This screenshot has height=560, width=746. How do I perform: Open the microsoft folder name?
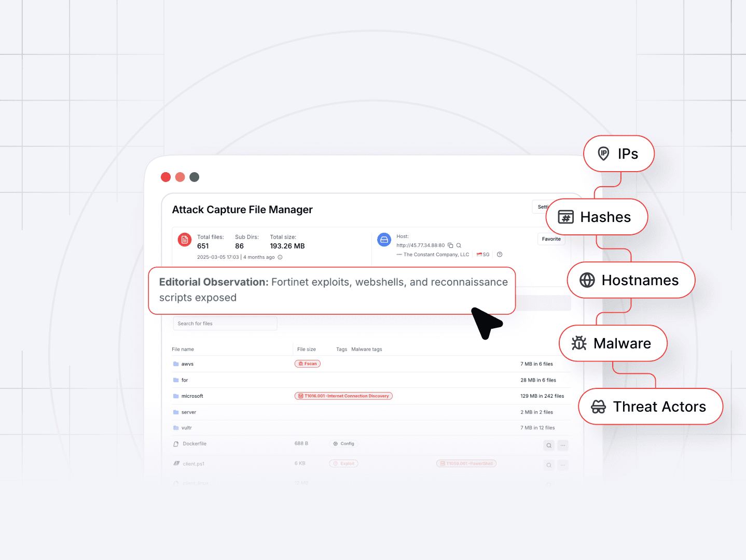[192, 396]
